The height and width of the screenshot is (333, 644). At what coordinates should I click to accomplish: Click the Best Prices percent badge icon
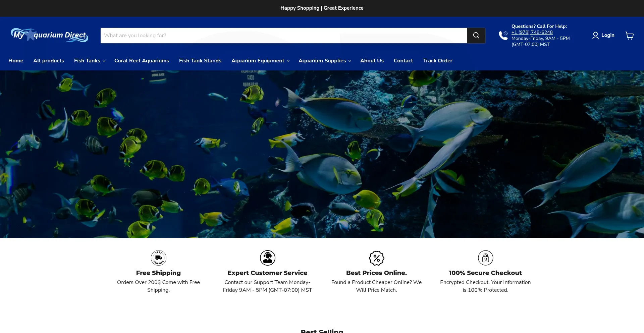pyautogui.click(x=376, y=258)
